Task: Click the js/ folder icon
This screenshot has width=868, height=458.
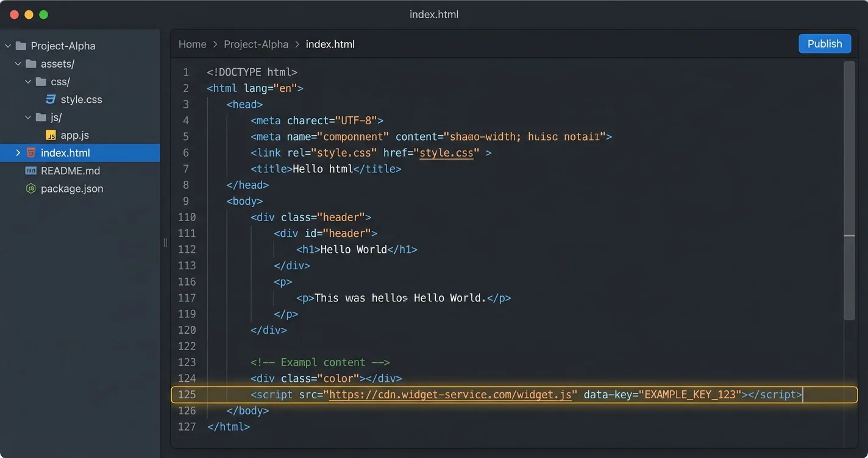Action: click(x=41, y=117)
